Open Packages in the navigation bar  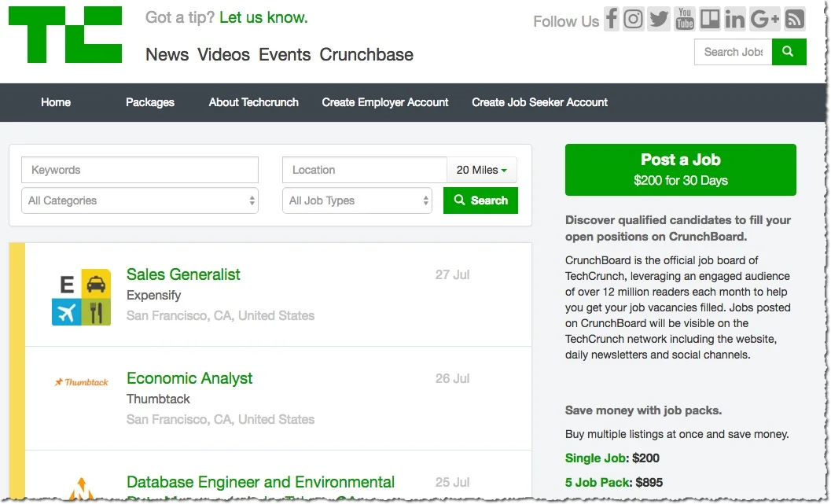(x=150, y=102)
